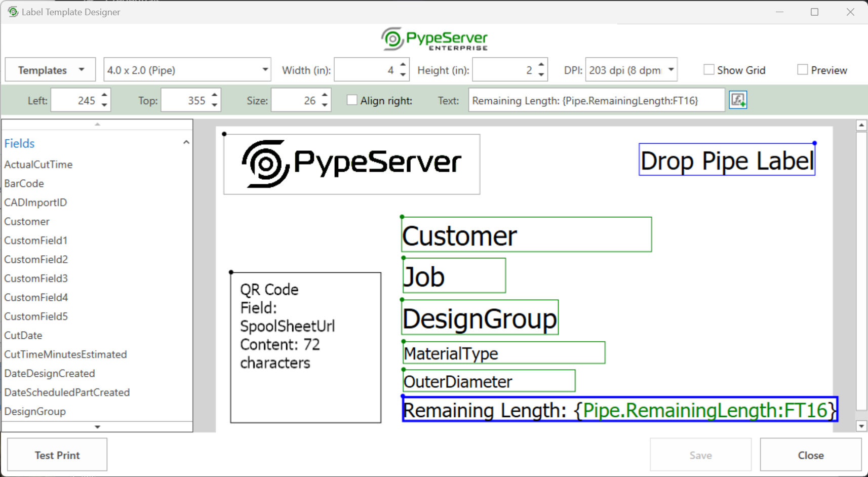Image resolution: width=868 pixels, height=477 pixels.
Task: Increase the Height value with up arrow
Action: point(541,65)
